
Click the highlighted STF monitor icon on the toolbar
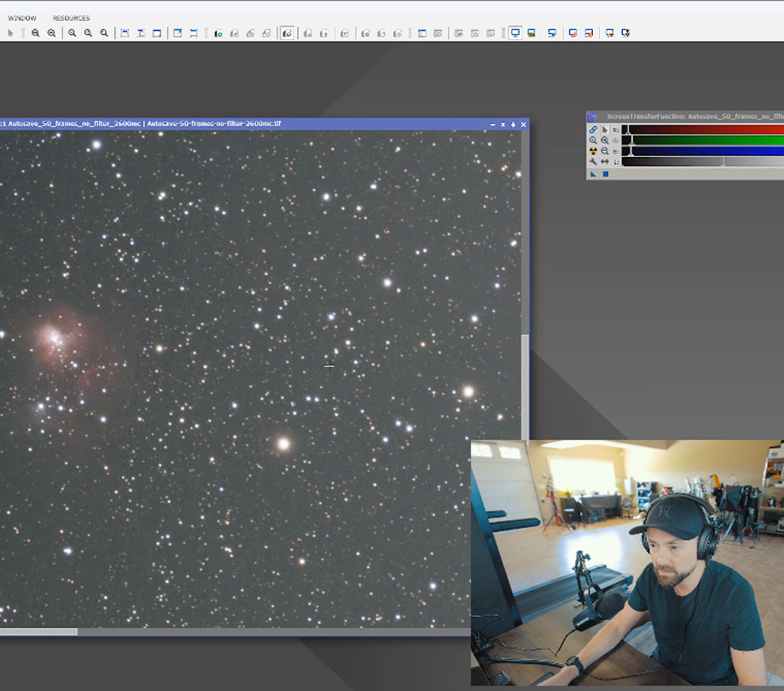point(514,32)
